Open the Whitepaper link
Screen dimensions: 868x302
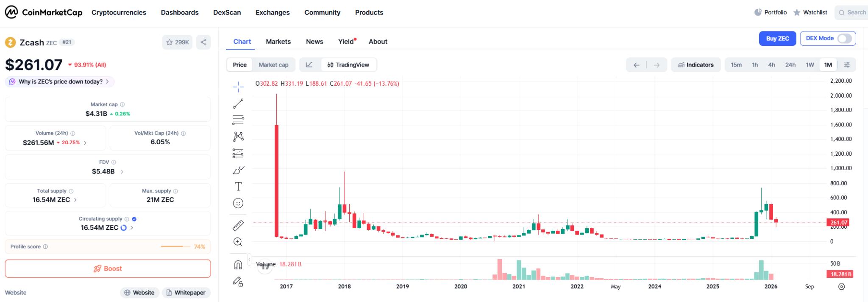[x=186, y=292]
